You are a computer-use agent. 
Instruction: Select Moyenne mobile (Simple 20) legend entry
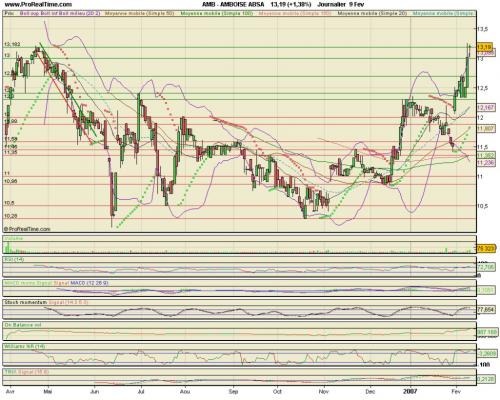coord(372,14)
